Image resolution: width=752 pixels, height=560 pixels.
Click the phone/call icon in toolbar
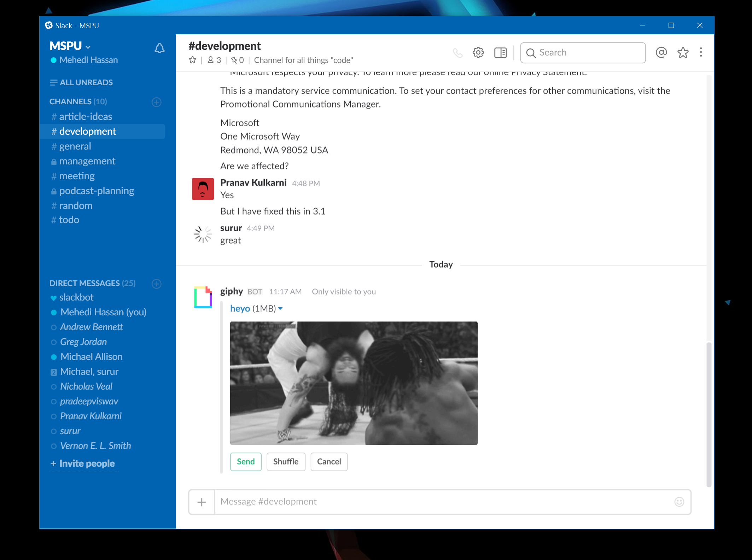457,52
